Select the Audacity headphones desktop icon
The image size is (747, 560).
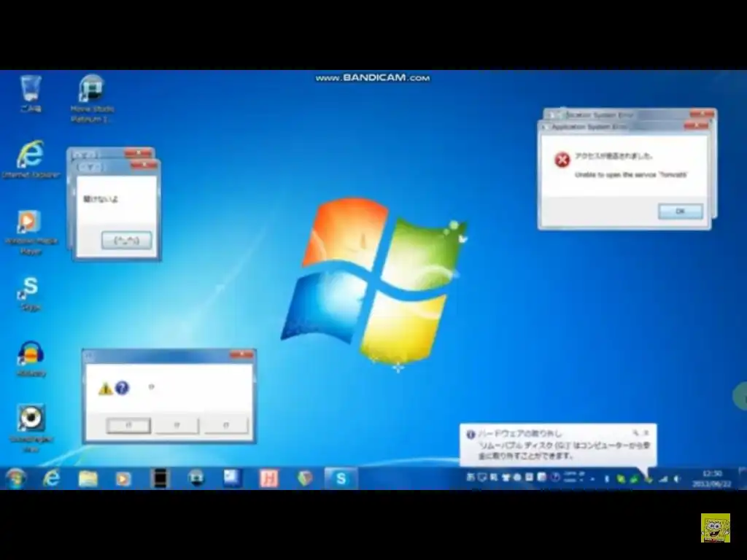click(x=31, y=358)
